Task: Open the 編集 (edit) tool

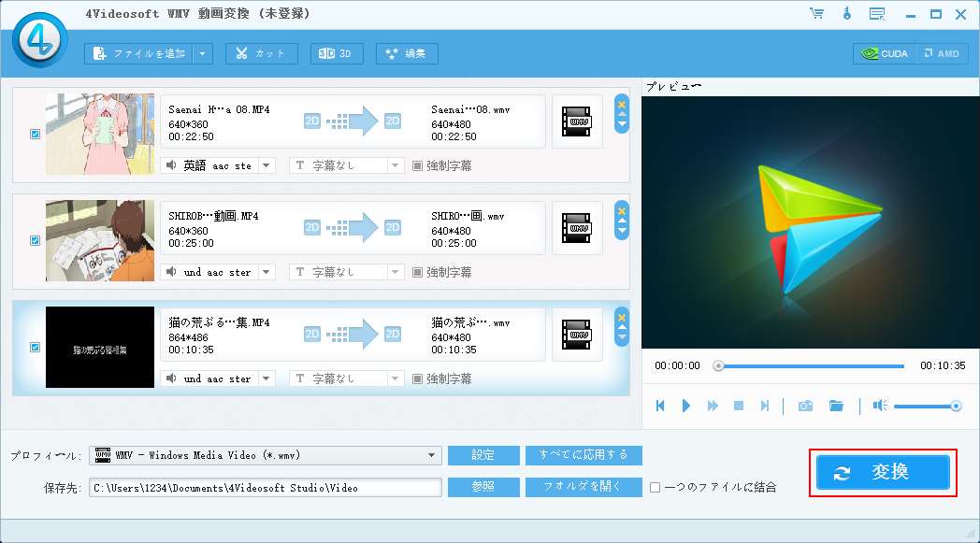Action: pos(407,53)
